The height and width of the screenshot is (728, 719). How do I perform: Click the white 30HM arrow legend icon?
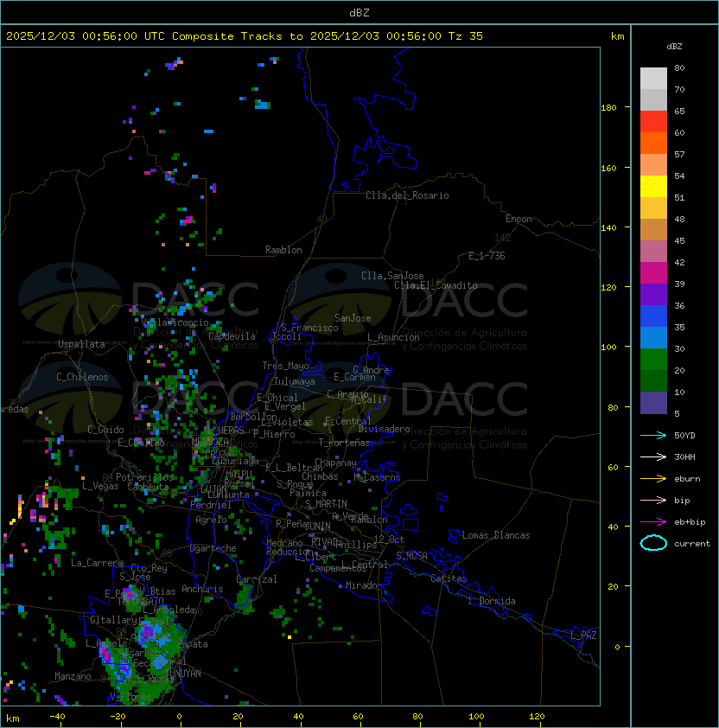coord(653,457)
